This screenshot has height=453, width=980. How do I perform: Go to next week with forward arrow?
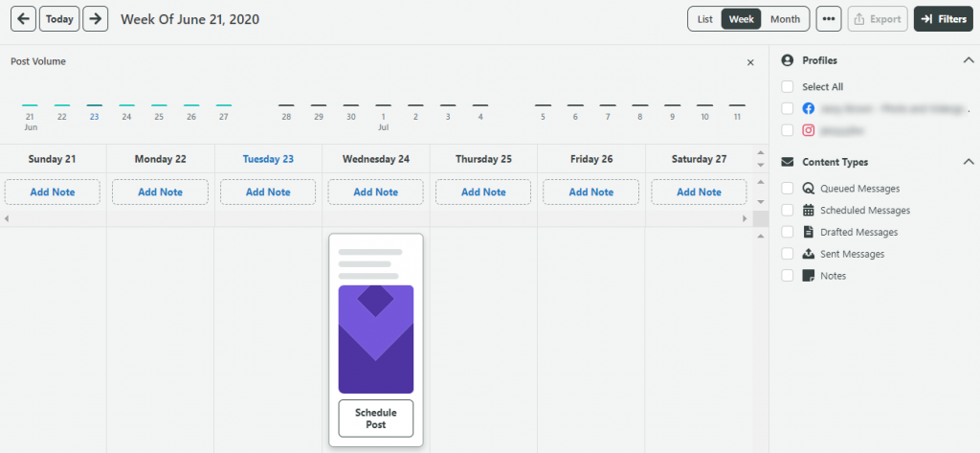[95, 19]
